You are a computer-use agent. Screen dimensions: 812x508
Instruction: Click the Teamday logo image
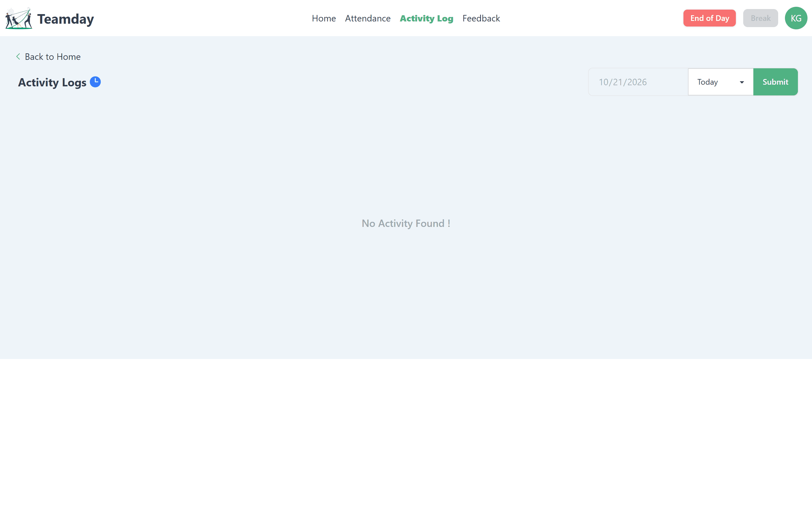tap(19, 18)
